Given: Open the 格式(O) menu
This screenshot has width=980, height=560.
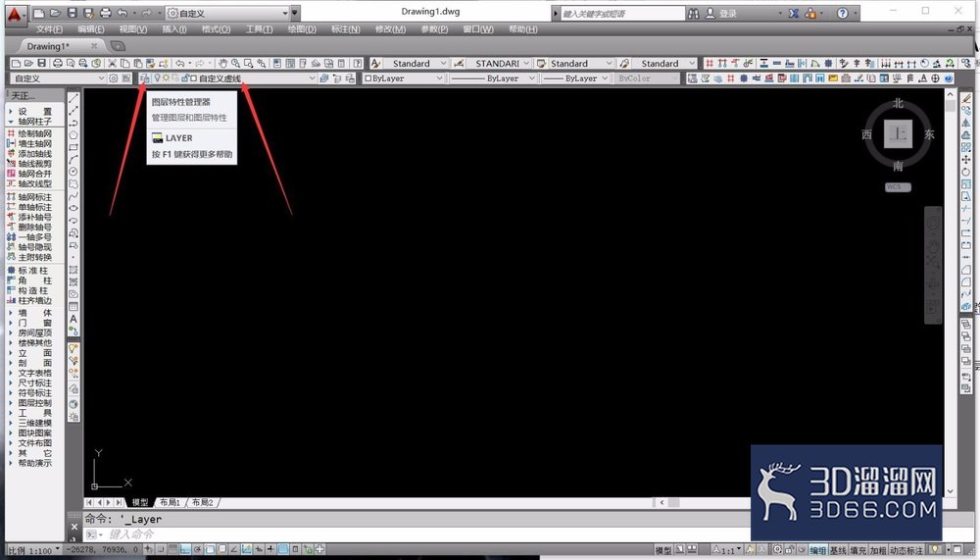Looking at the screenshot, I should pyautogui.click(x=217, y=29).
